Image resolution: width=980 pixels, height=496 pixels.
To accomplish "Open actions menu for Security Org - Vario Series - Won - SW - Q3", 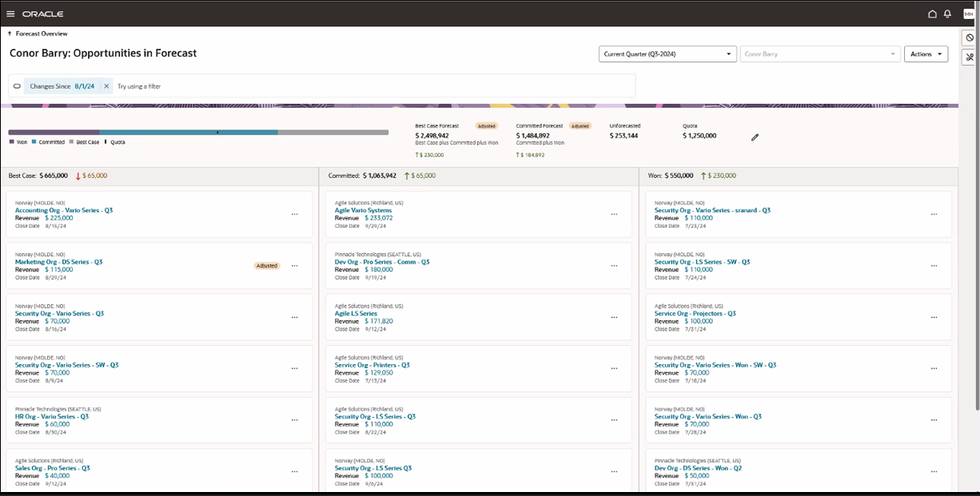I will (934, 369).
